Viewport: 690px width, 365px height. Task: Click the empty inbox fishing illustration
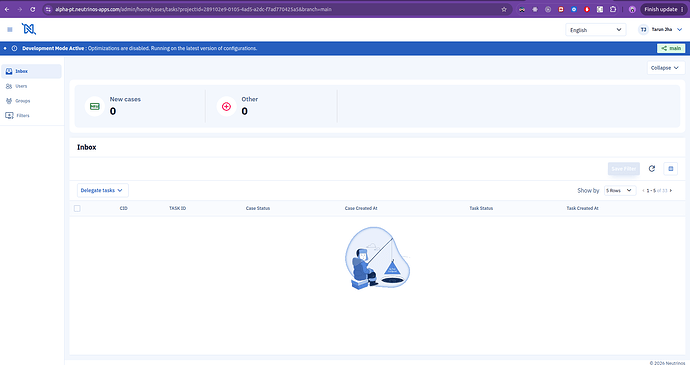coord(378,258)
